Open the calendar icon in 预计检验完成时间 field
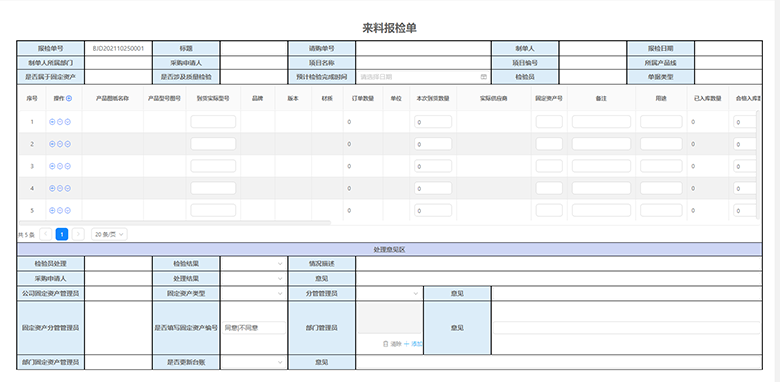The height and width of the screenshot is (382, 780). (483, 77)
